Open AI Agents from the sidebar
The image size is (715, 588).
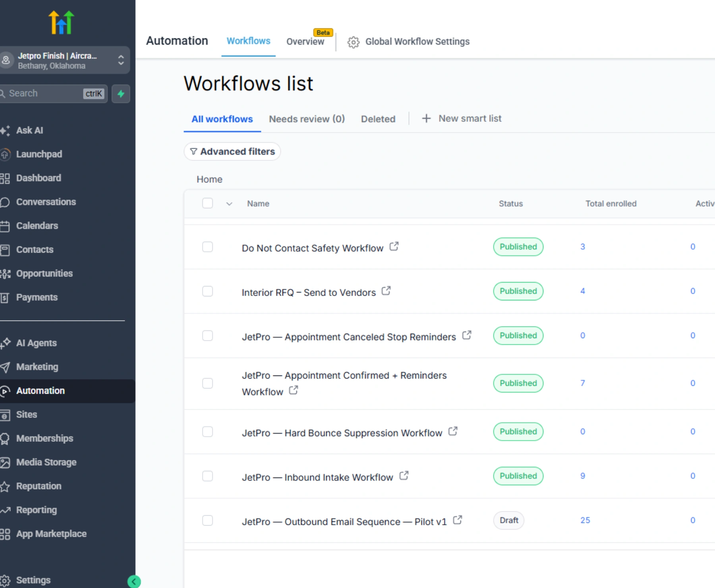click(x=36, y=343)
